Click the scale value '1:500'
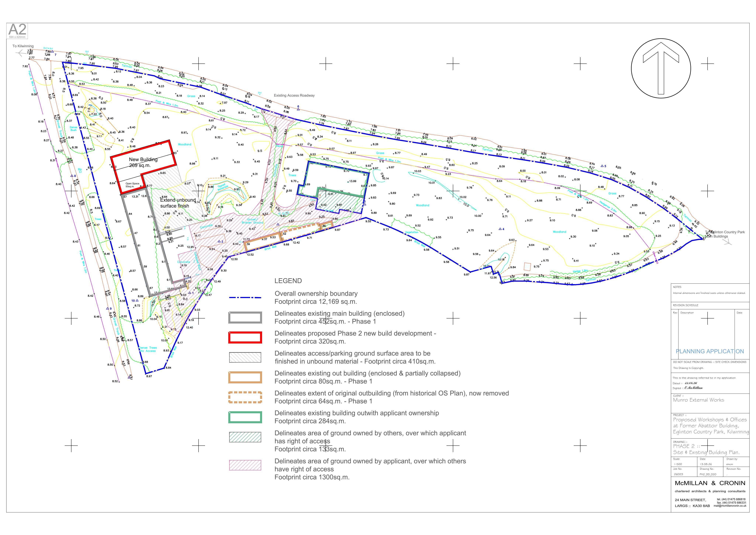 tap(678, 464)
